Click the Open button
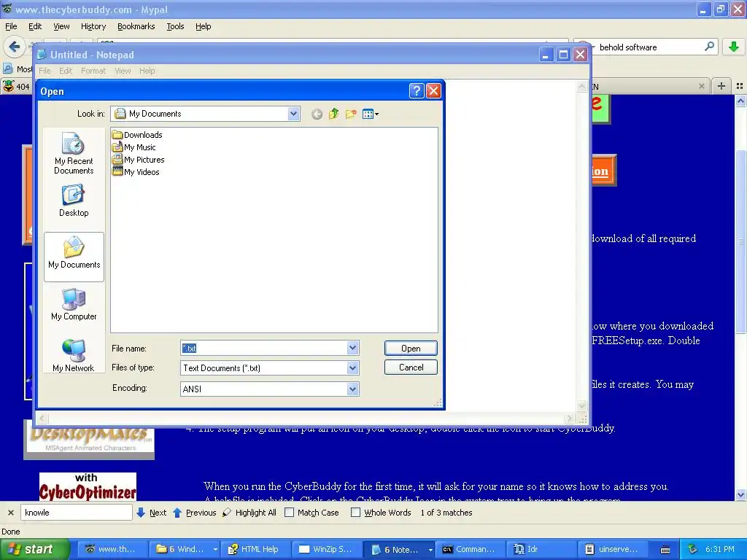The image size is (747, 560). 411,348
